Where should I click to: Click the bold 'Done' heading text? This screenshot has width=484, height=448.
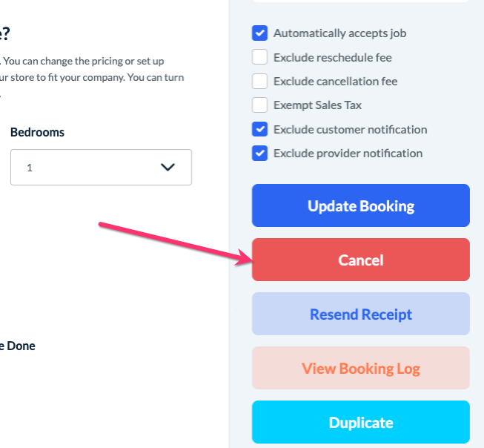pyautogui.click(x=21, y=346)
